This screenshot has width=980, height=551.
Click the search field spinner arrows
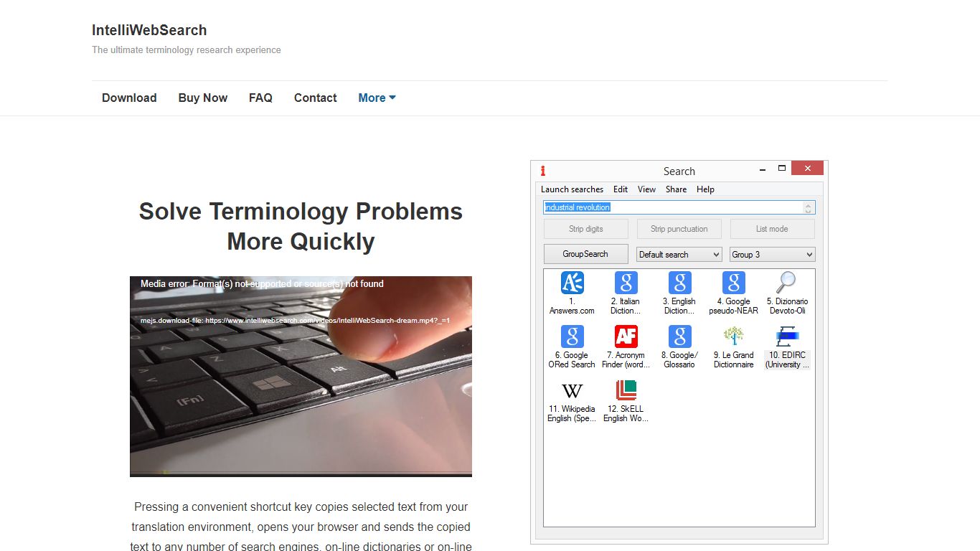[809, 207]
